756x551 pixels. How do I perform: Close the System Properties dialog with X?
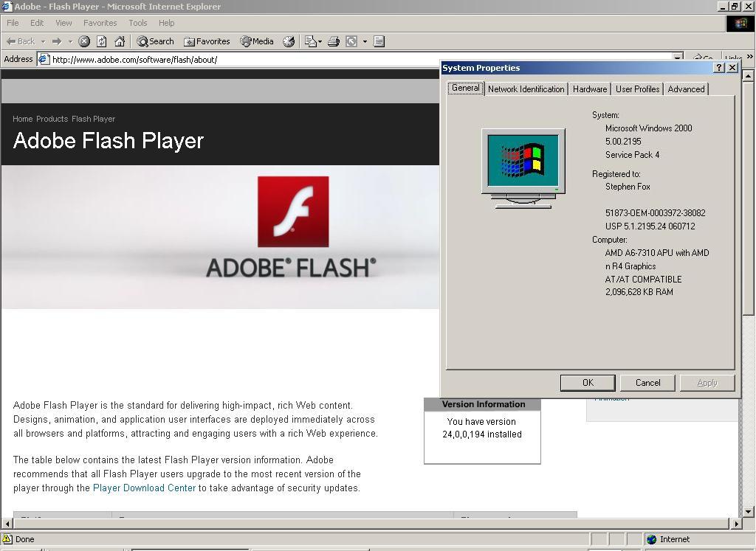(732, 67)
